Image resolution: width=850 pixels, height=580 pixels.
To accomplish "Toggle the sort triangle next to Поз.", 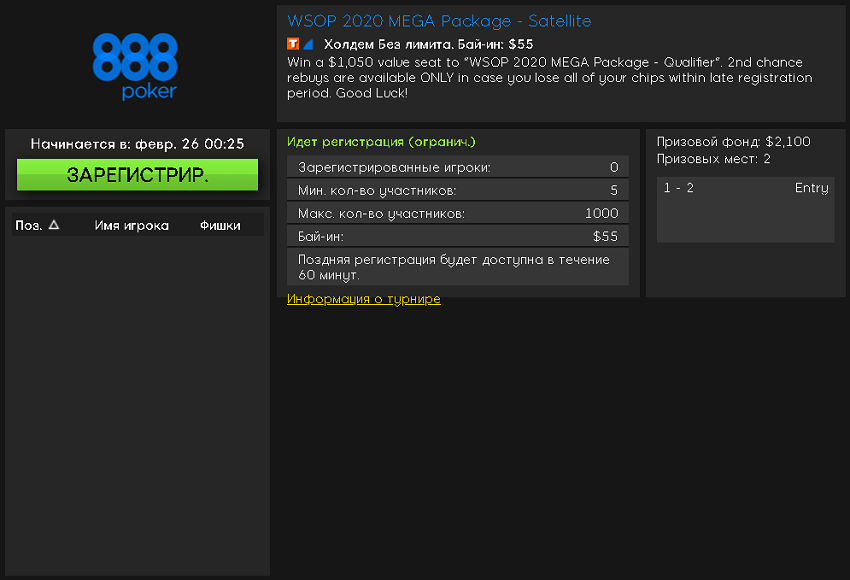I will pos(54,225).
